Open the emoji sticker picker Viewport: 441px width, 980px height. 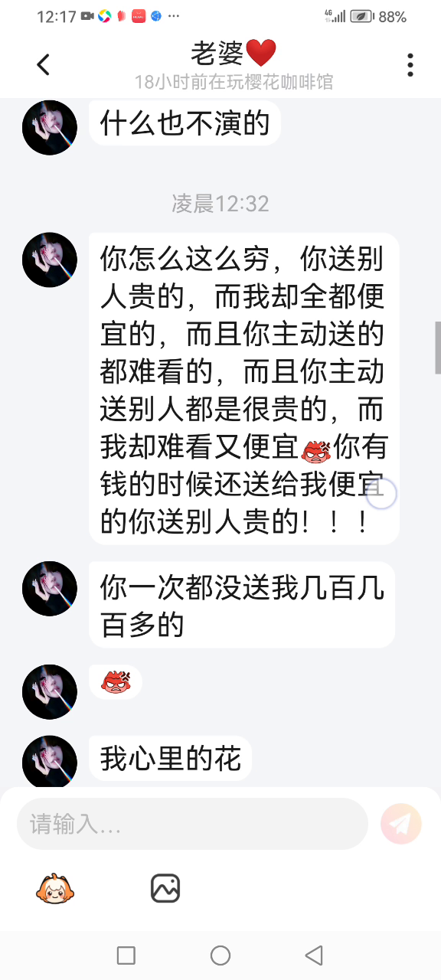click(56, 888)
